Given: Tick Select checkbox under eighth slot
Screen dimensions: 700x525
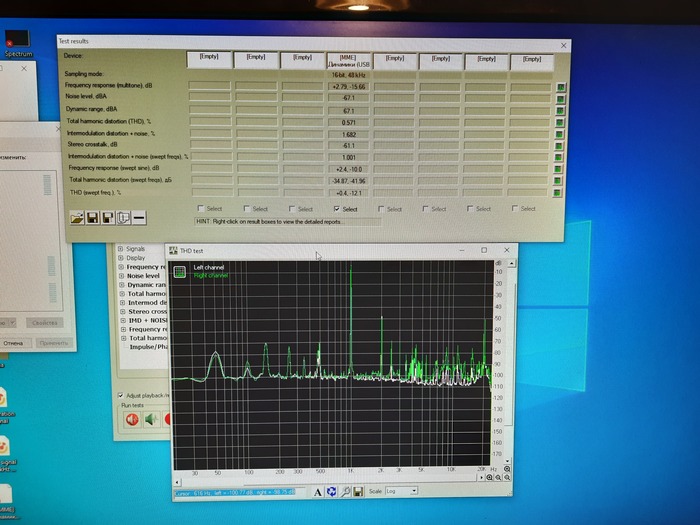Looking at the screenshot, I should point(515,208).
